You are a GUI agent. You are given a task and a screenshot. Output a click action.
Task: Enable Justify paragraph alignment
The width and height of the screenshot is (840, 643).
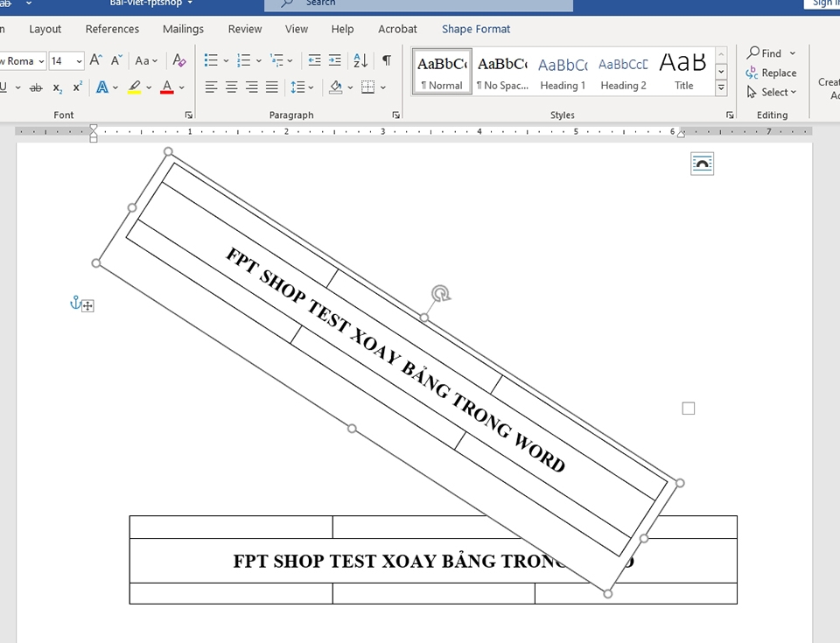click(272, 87)
